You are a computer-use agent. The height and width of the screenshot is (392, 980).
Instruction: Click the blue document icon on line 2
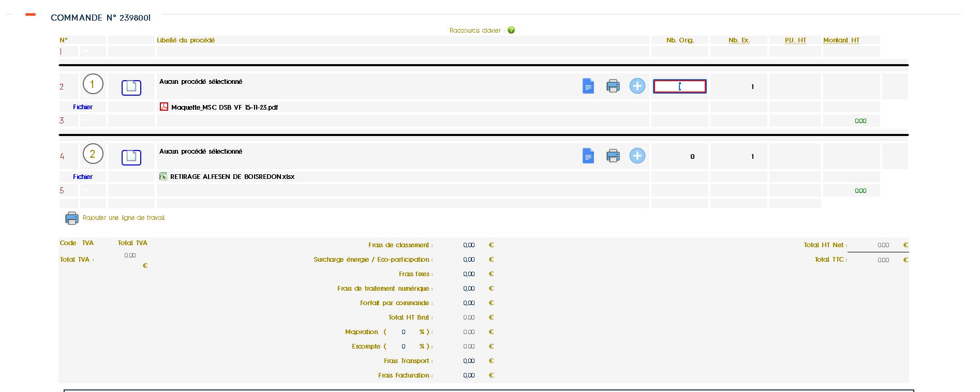pyautogui.click(x=588, y=86)
